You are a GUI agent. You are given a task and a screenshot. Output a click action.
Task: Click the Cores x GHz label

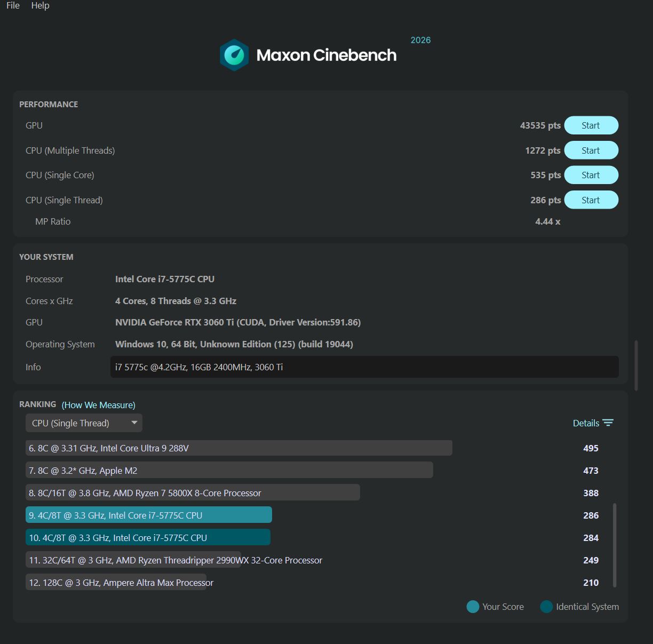[49, 301]
